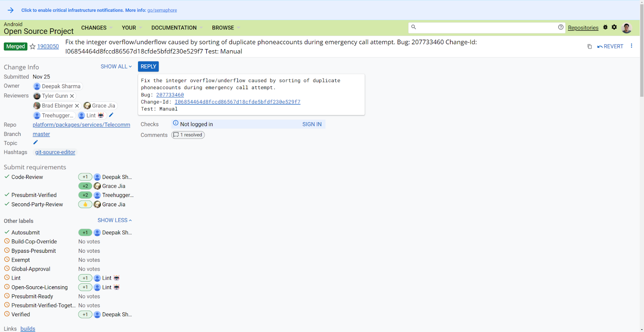Edit reviewers with the pencil icon

click(x=111, y=115)
